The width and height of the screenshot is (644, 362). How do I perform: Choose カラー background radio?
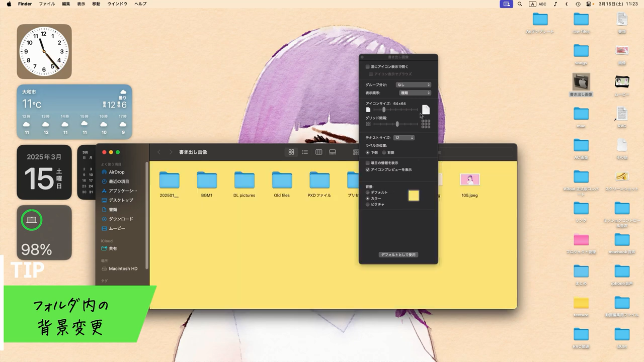(368, 199)
